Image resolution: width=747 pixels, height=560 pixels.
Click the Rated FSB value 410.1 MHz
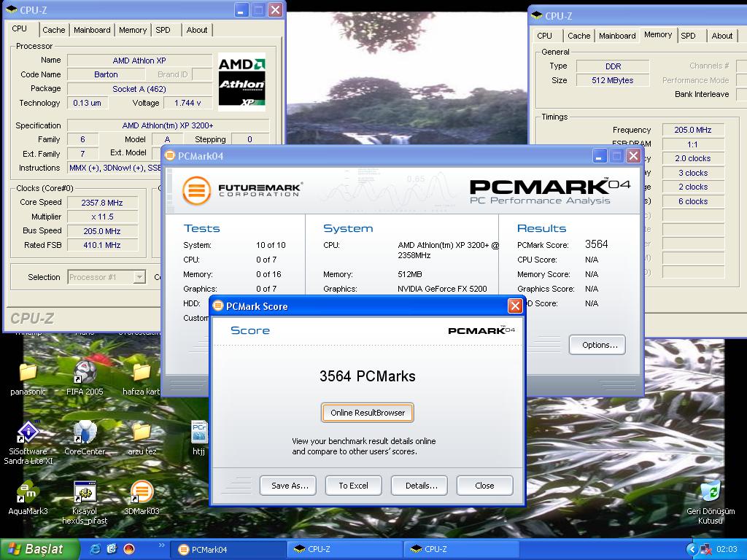pos(102,245)
